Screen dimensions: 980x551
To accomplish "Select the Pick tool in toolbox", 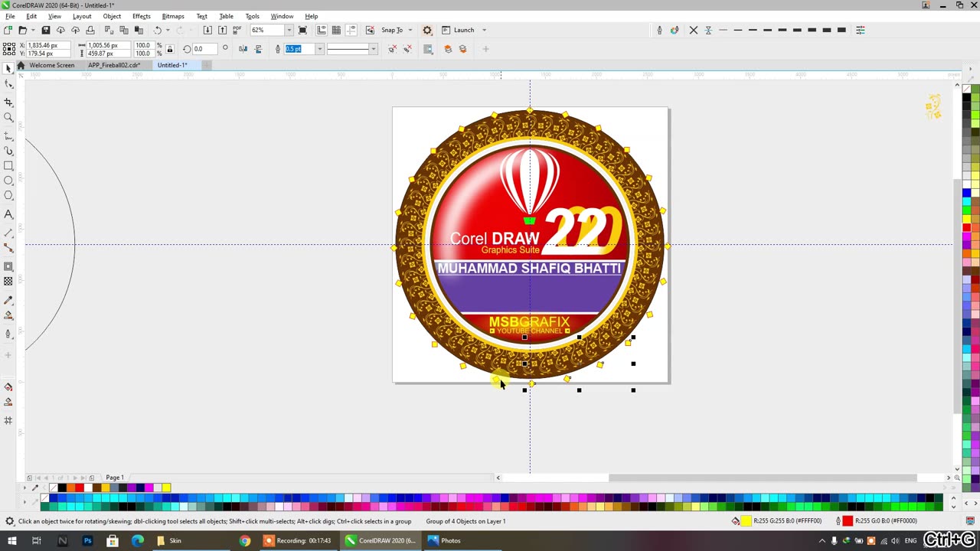I will coord(8,69).
